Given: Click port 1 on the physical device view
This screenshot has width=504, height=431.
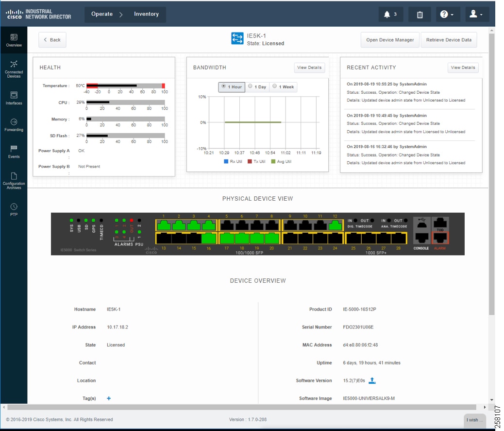Looking at the screenshot, I should coord(164,225).
